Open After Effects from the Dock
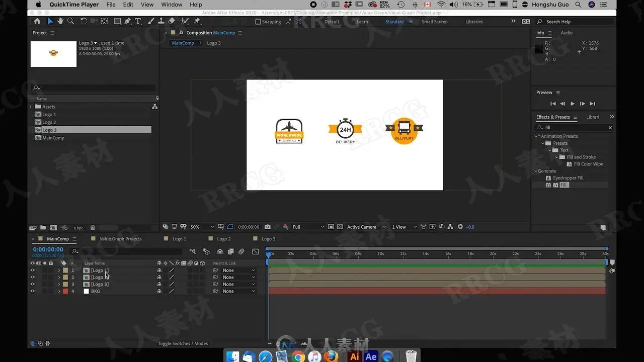 point(371,356)
